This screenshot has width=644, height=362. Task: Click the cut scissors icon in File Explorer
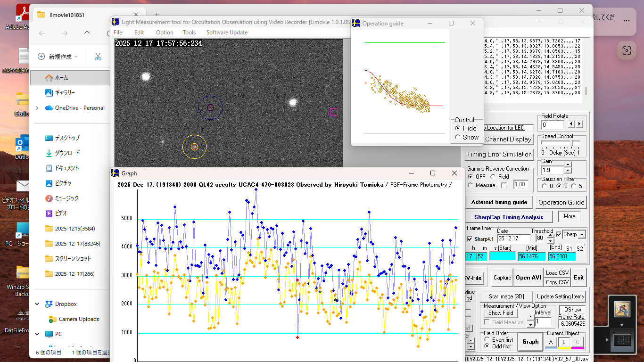click(x=98, y=57)
